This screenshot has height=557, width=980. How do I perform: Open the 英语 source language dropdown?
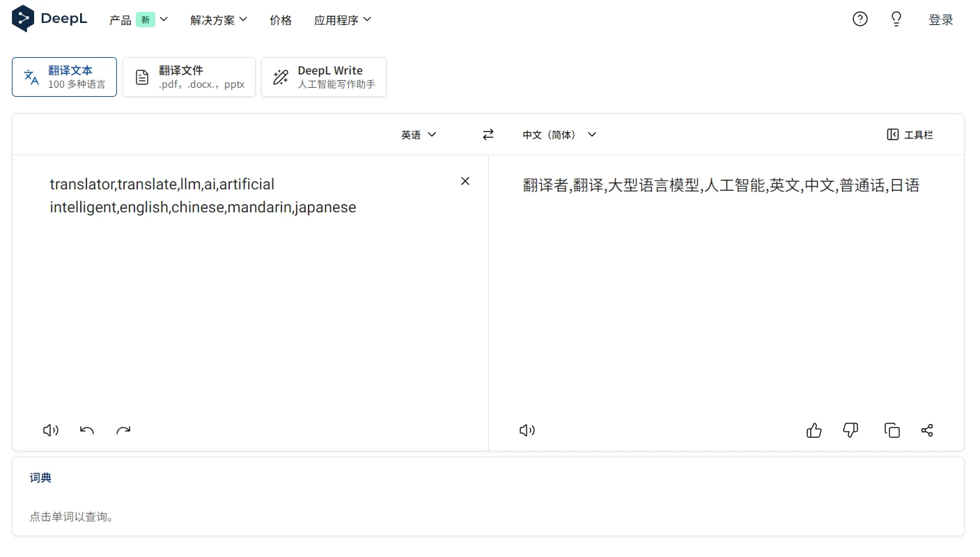pos(418,134)
